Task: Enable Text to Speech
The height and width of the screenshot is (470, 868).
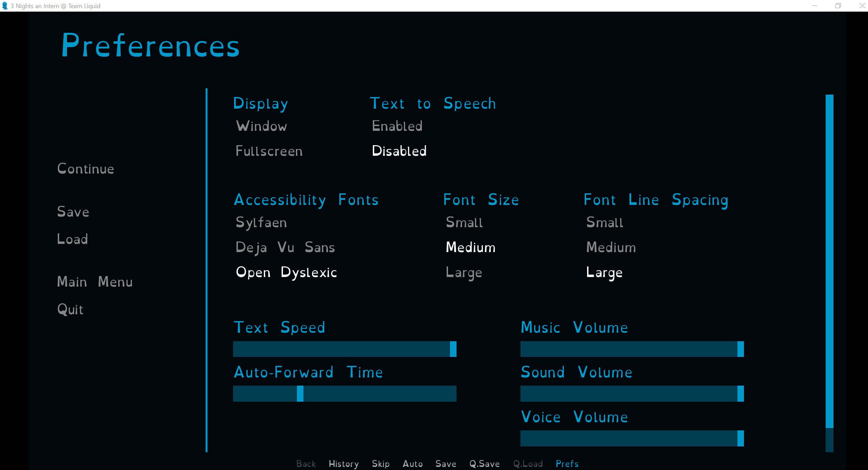Action: (x=397, y=126)
